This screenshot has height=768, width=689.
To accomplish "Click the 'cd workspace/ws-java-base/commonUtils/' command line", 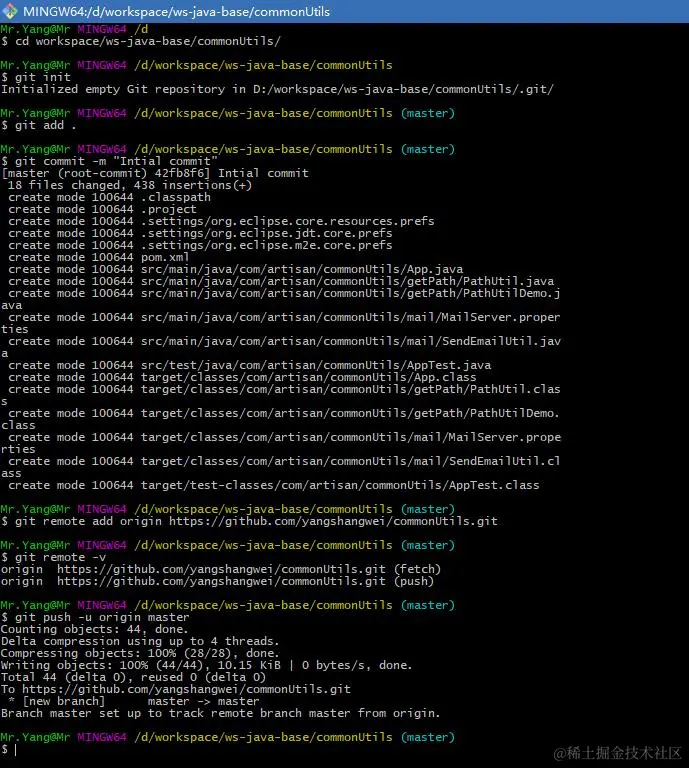I will tap(141, 41).
